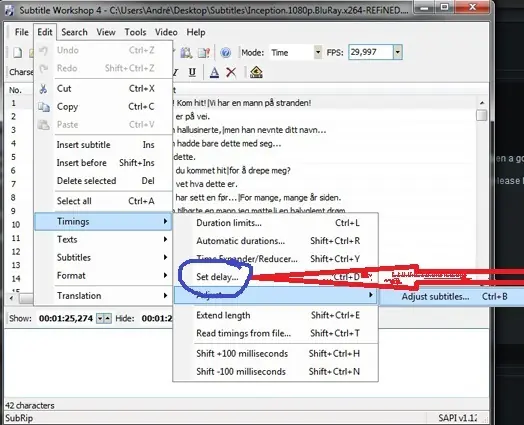Screen dimensions: 524x425
Task: Click the Subtitle Workshop title bar app icon
Action: click(9, 10)
